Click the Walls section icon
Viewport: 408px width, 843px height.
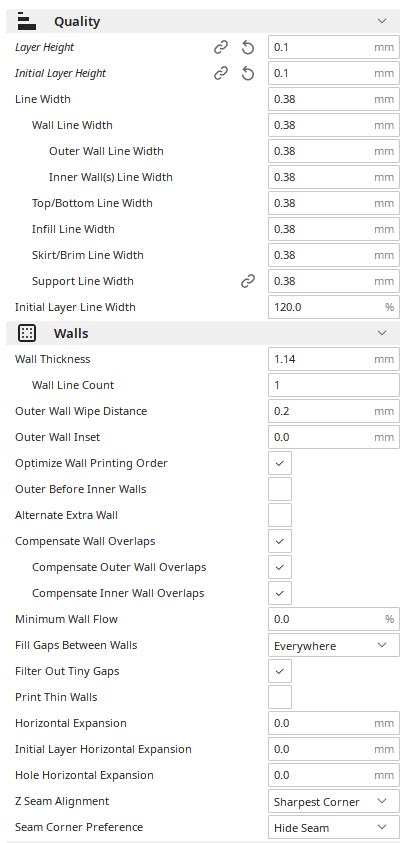[x=27, y=333]
